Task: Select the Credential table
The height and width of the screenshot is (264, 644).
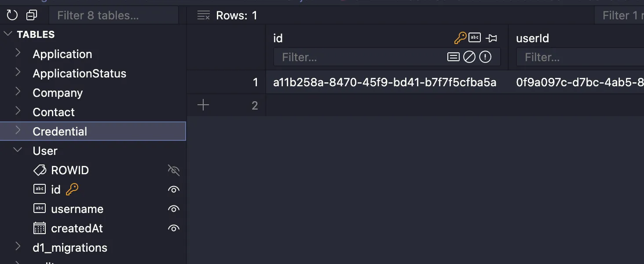Action: tap(60, 132)
